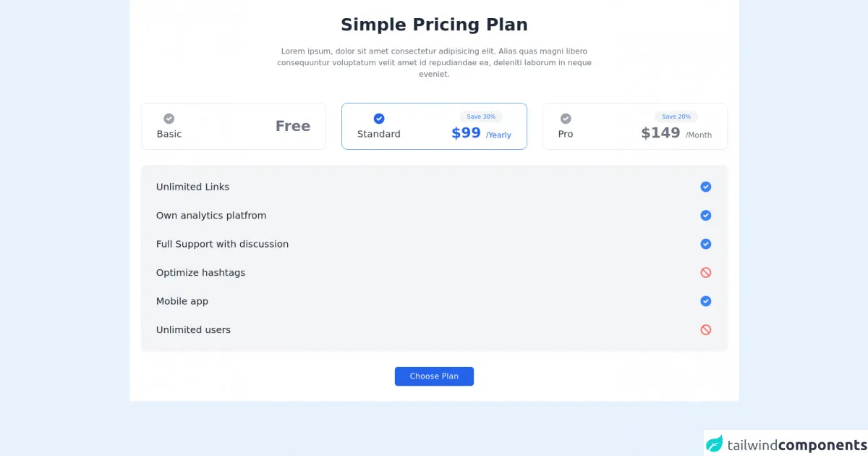
Task: Select the Standard plan radio check
Action: [x=379, y=119]
